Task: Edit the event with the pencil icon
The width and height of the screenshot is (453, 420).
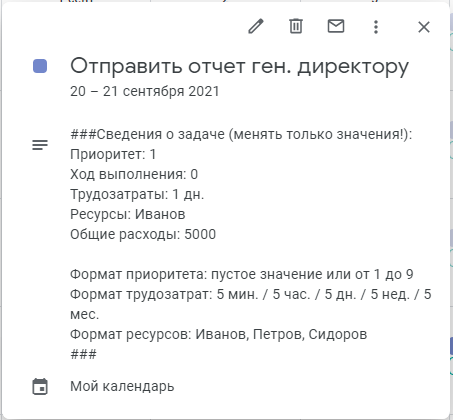Action: (256, 27)
